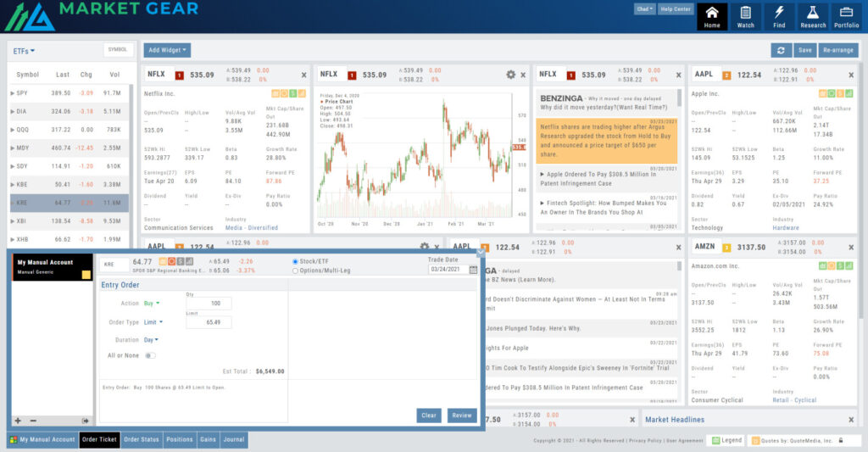Switch to the Journal tab
868x452 pixels.
click(234, 440)
